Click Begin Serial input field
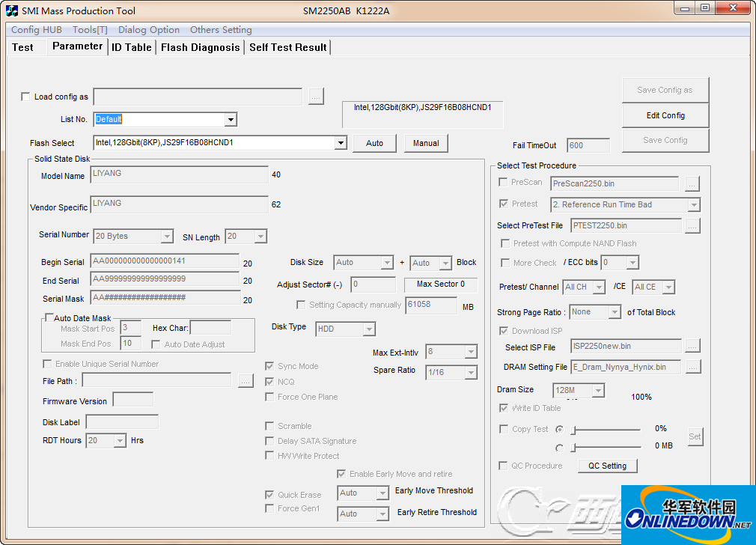756x545 pixels. (x=165, y=261)
